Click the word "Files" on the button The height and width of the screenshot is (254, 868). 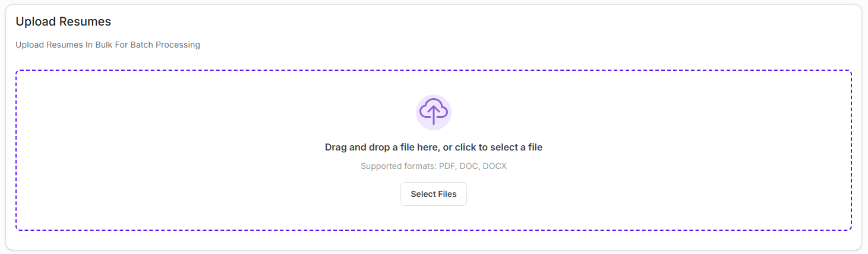pyautogui.click(x=446, y=194)
